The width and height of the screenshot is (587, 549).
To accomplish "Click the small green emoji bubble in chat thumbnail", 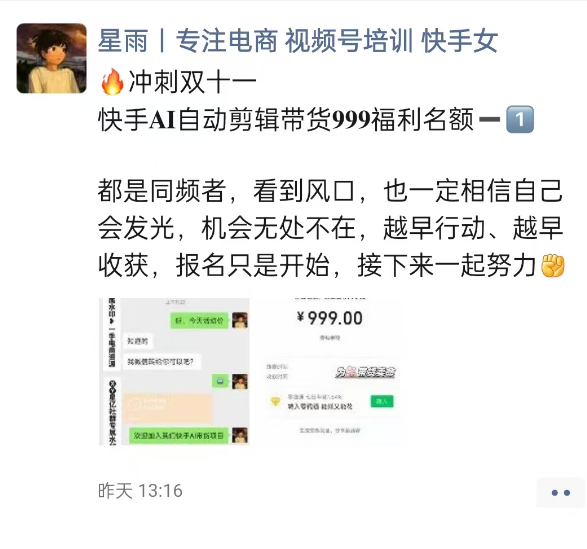I will click(x=220, y=381).
